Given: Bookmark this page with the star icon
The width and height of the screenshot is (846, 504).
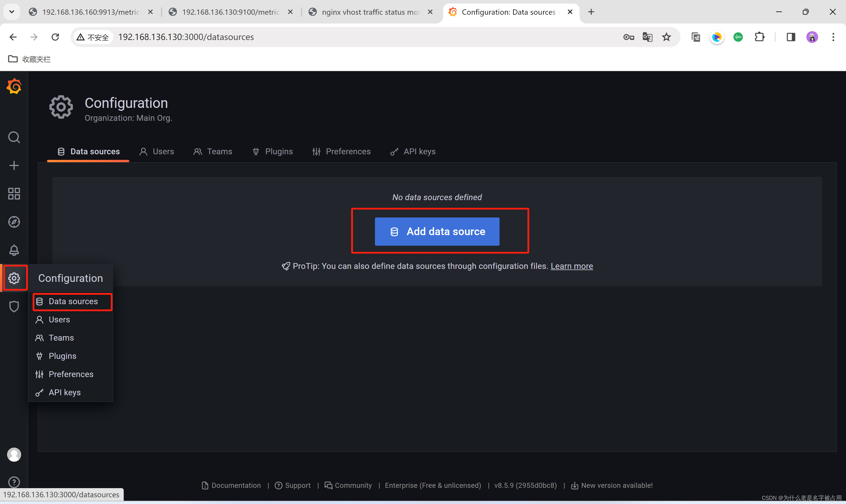Looking at the screenshot, I should [x=666, y=37].
